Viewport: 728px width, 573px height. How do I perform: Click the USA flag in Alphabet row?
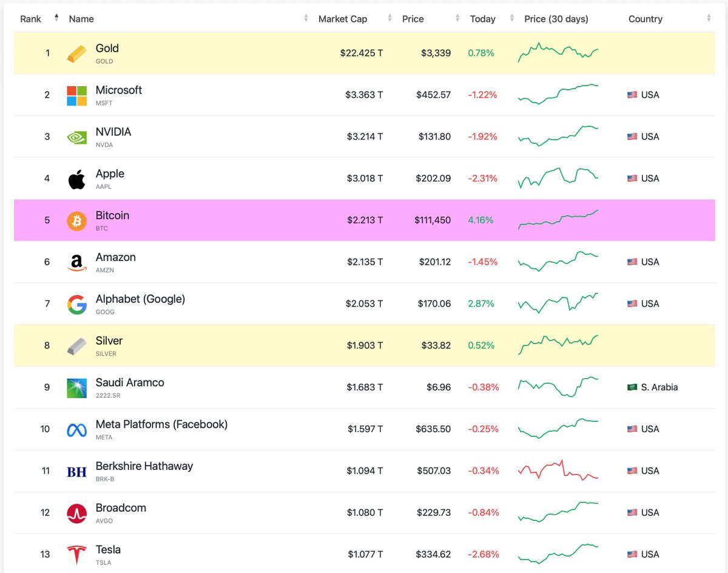click(632, 303)
